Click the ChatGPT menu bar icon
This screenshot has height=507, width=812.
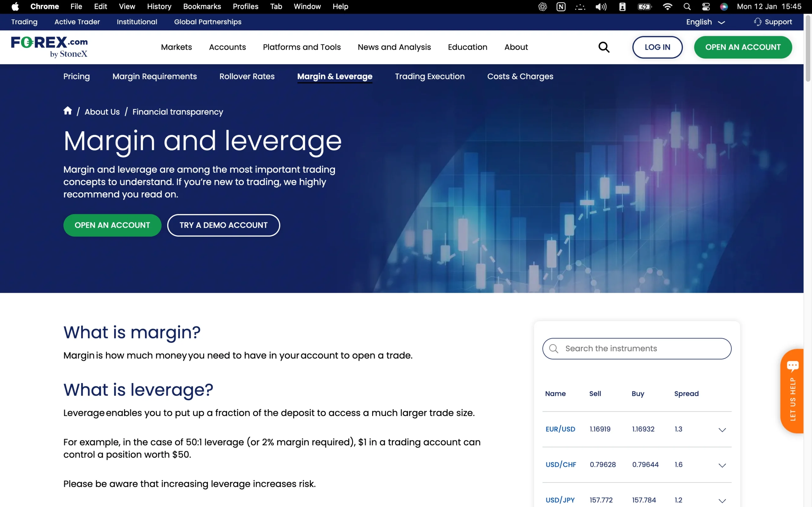[x=541, y=6]
